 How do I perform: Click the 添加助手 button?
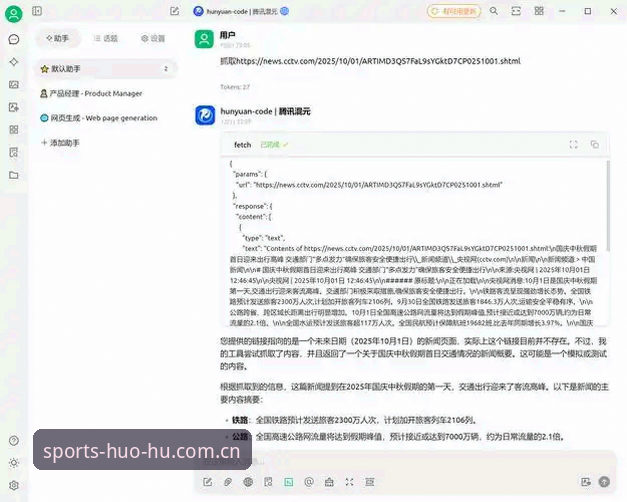point(61,143)
